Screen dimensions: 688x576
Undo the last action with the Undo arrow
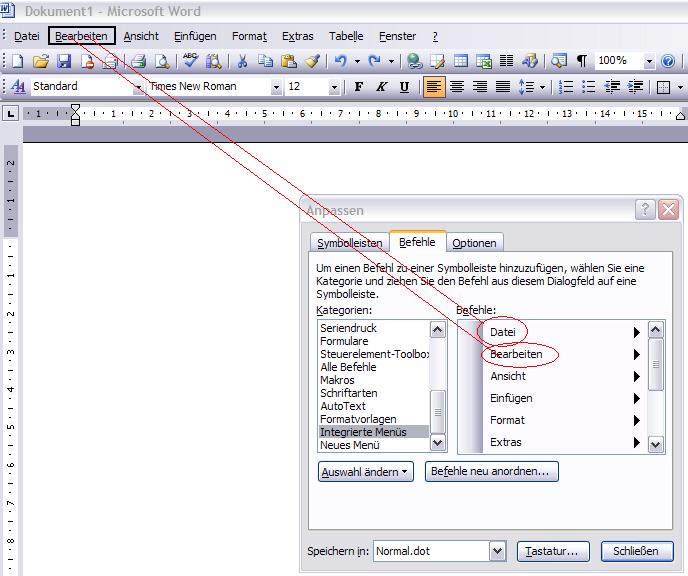tap(341, 61)
